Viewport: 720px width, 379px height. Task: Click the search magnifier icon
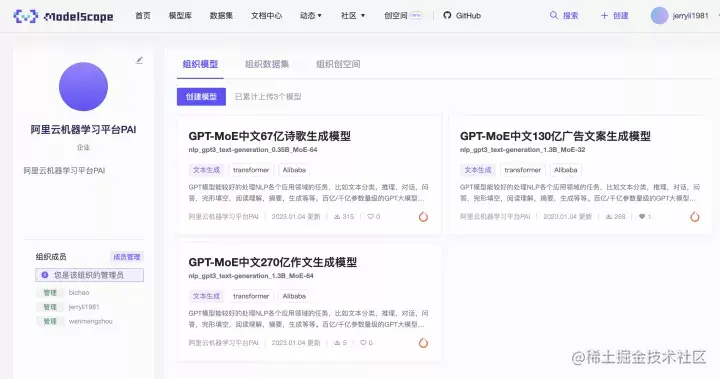pos(554,15)
